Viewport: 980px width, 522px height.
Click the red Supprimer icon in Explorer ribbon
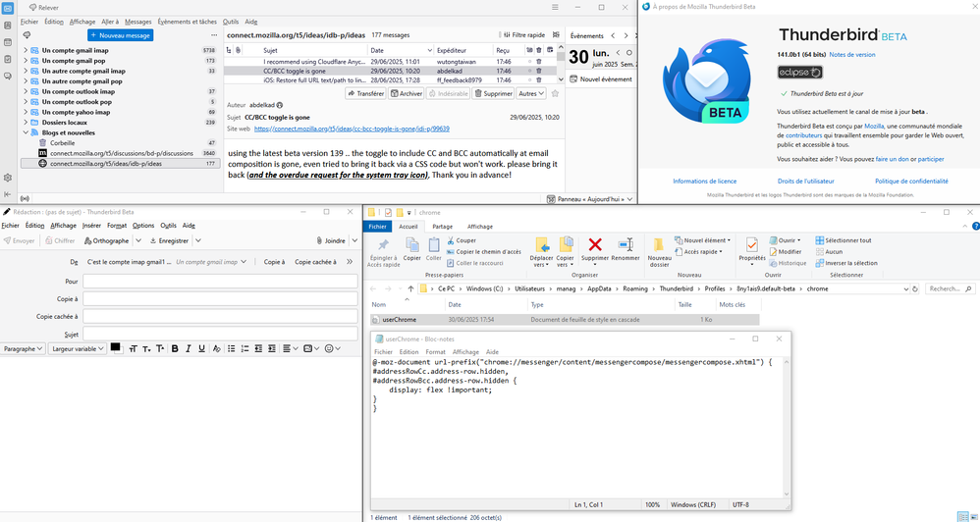click(x=594, y=246)
